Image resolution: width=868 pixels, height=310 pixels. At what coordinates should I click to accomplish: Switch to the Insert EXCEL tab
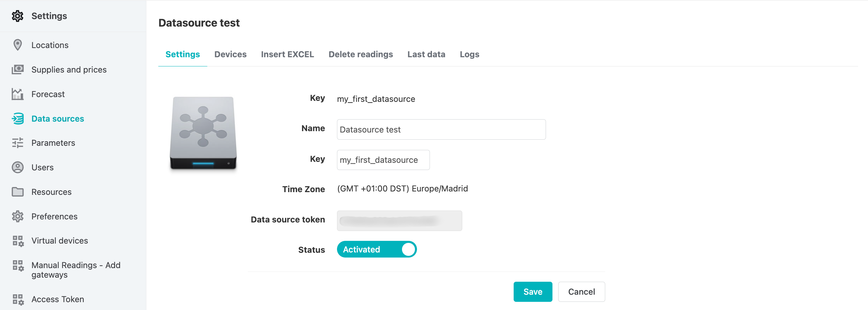tap(287, 54)
